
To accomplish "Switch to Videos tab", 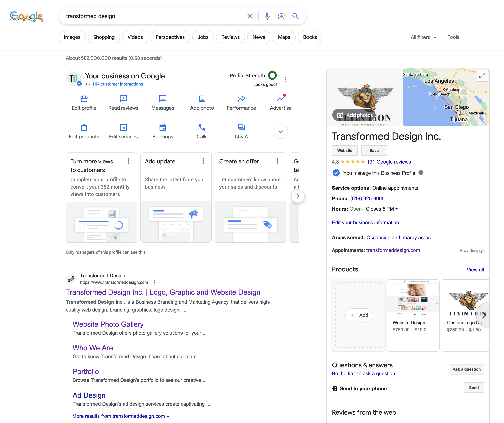I will 135,37.
